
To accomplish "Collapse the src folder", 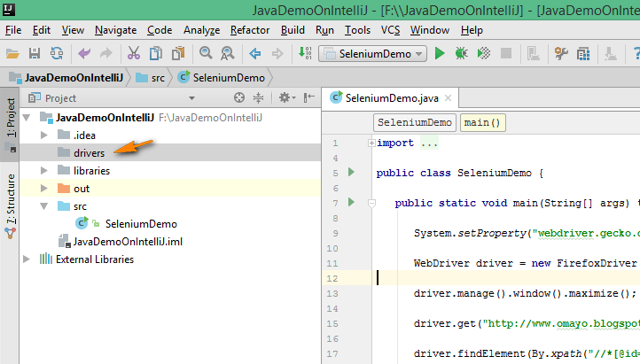I will [44, 206].
